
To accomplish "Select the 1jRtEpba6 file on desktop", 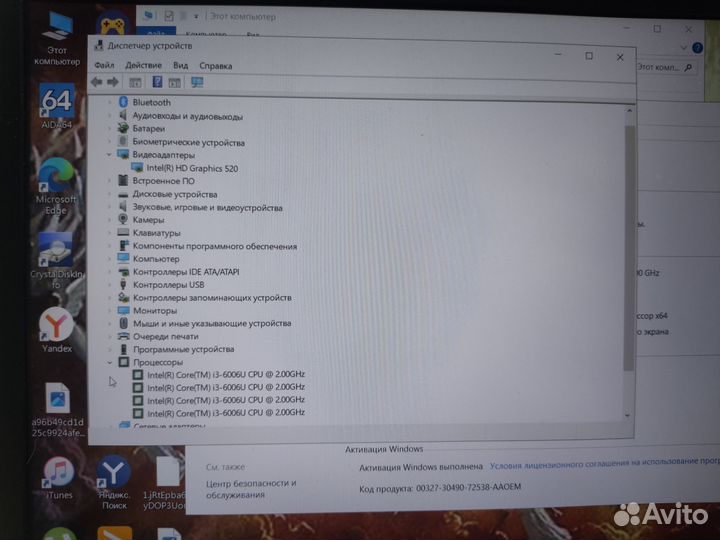I will tap(166, 484).
